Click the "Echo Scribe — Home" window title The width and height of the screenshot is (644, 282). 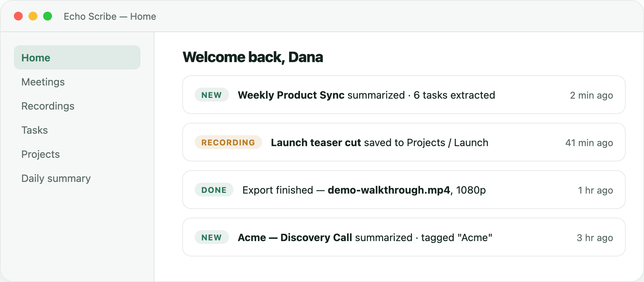[110, 16]
